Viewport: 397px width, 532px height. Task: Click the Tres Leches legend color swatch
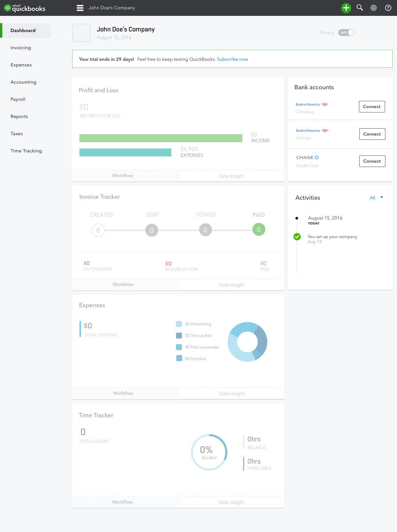click(x=179, y=336)
